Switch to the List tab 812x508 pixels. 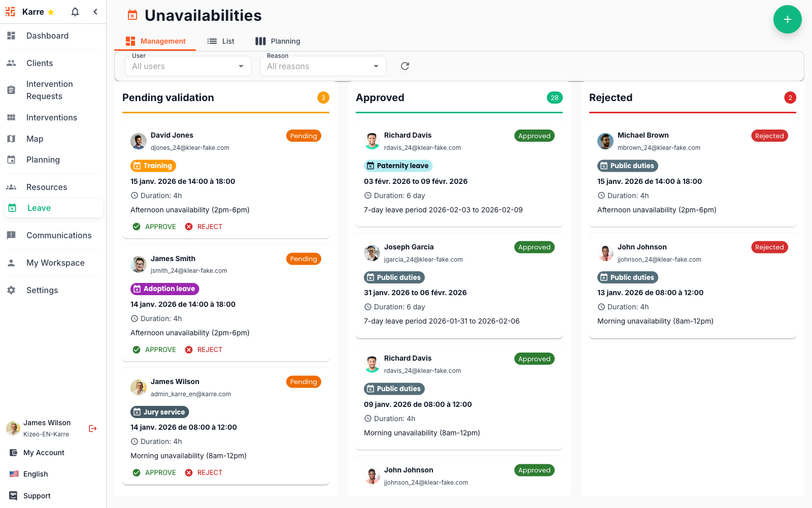point(221,41)
